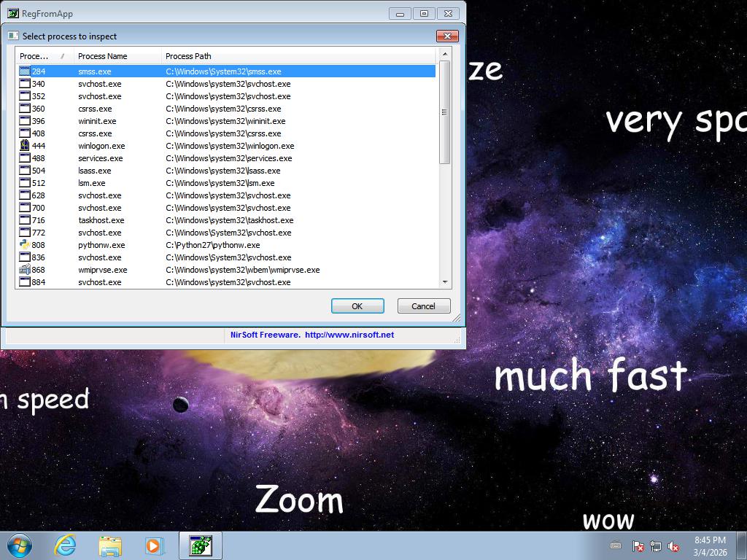Select the wmiprvse.exe process icon
This screenshot has width=747, height=560.
(24, 270)
